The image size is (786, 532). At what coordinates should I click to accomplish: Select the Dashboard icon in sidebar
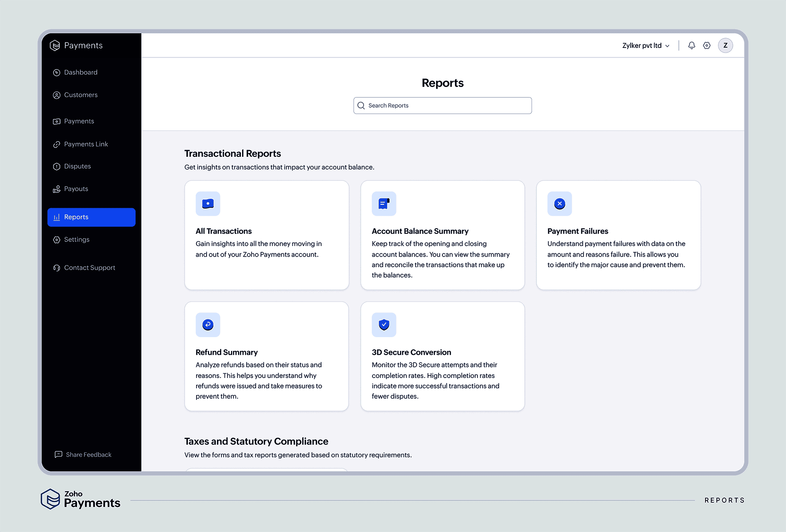(57, 72)
